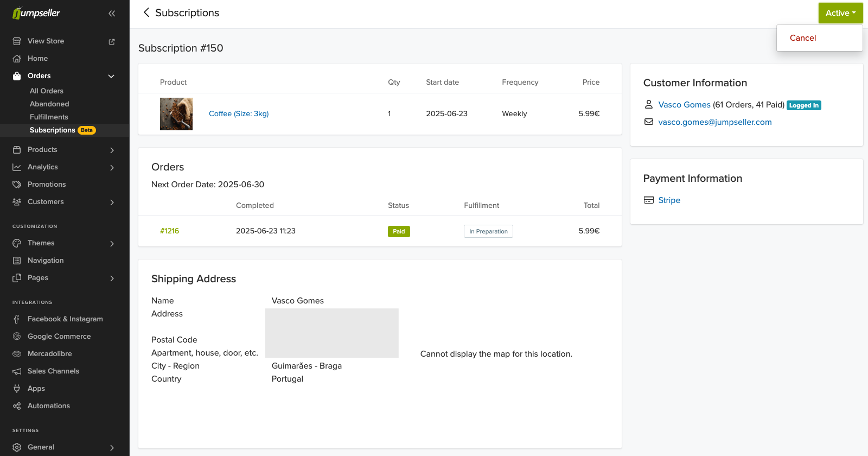This screenshot has width=868, height=456.
Task: Click the Cannot display the map message
Action: (496, 354)
